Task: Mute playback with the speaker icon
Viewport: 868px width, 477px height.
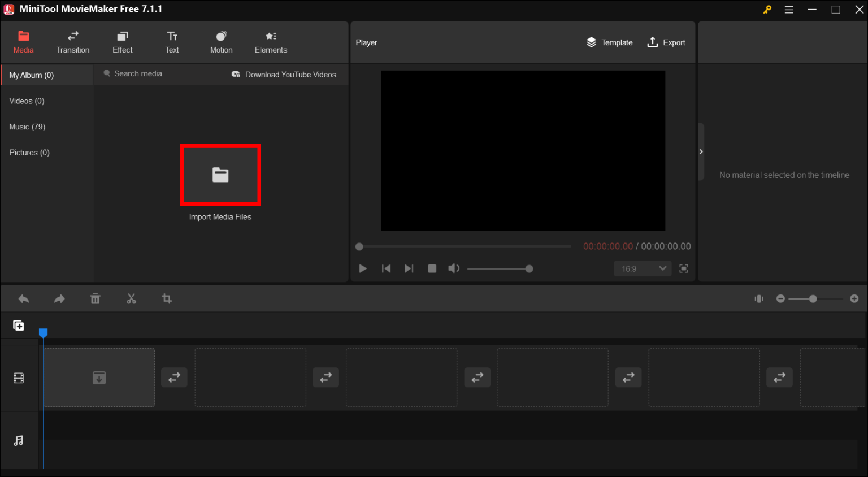Action: click(x=454, y=268)
